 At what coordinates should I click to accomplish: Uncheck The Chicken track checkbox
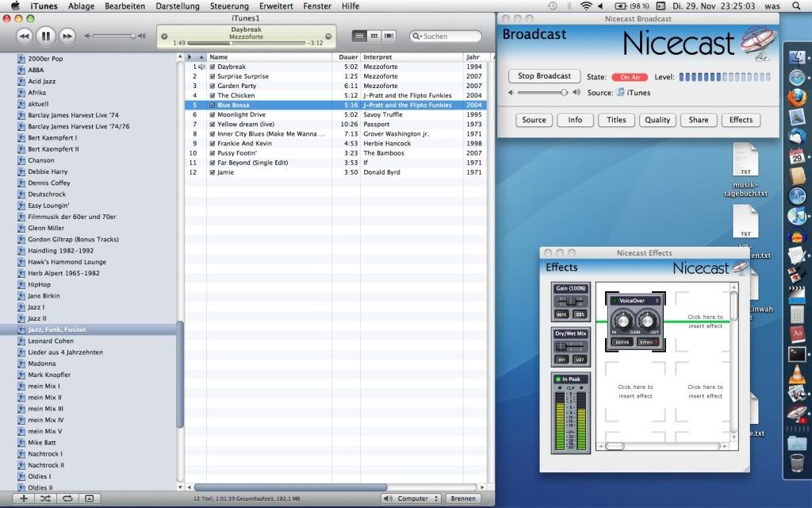(212, 95)
